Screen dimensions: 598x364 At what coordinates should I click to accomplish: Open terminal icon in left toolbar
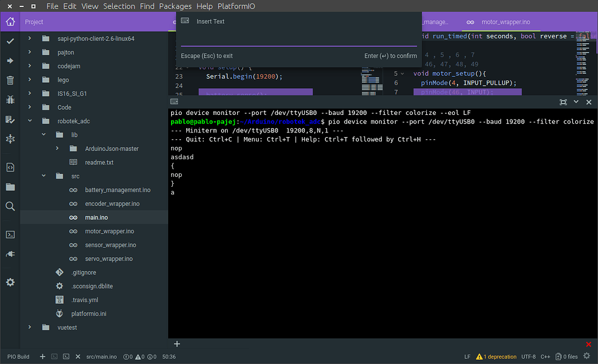tap(10, 235)
